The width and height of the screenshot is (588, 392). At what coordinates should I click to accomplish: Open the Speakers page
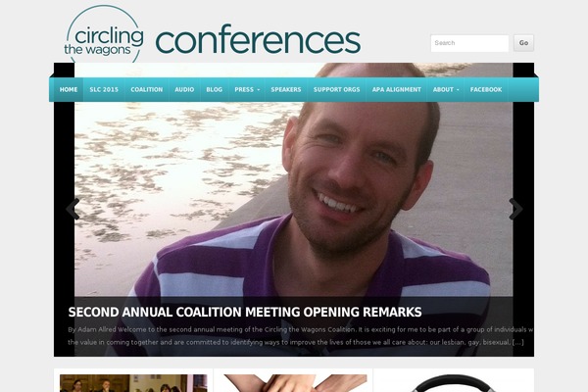[x=286, y=89]
